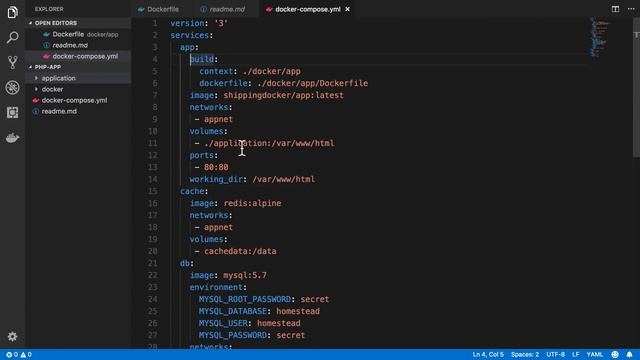Image resolution: width=640 pixels, height=360 pixels.
Task: Click the 'services' key on line 2
Action: [x=189, y=35]
